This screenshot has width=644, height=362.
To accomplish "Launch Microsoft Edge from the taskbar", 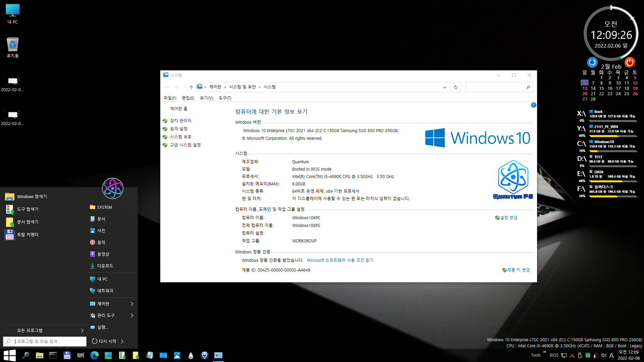I will pos(95,355).
